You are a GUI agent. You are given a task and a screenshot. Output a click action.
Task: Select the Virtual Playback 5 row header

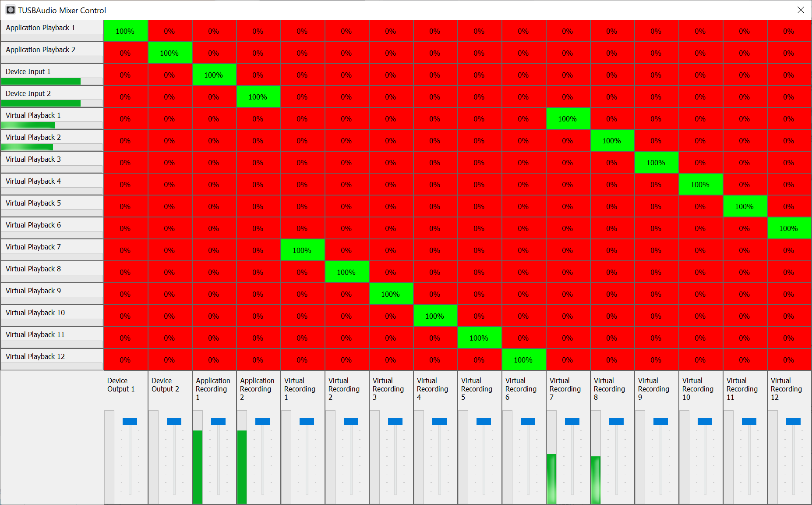click(52, 206)
